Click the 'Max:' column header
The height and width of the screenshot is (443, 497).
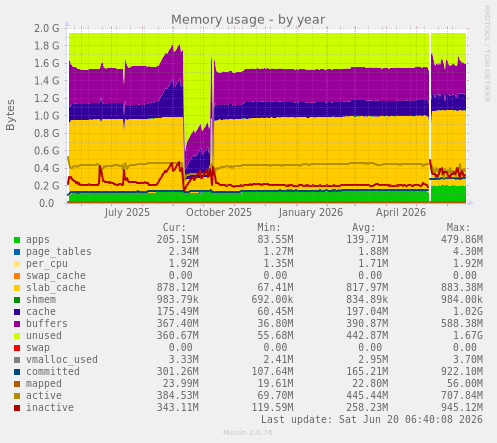(458, 228)
